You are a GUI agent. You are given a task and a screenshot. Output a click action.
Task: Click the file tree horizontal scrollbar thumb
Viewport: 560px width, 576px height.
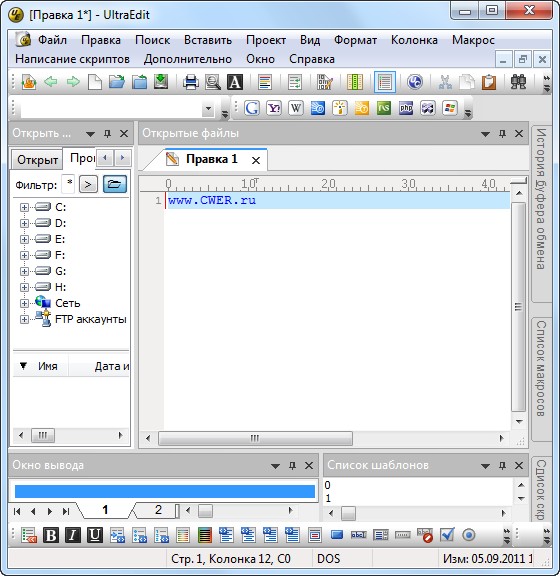[43, 435]
